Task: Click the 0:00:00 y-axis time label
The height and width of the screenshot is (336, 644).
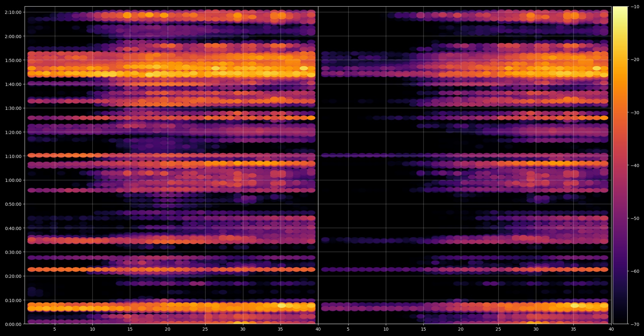Action: tap(13, 324)
